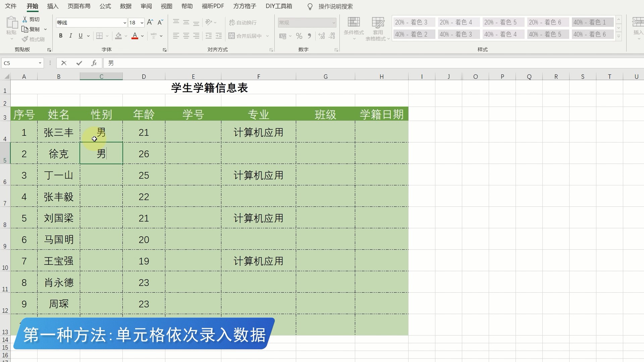Click Merge and Center 合并后居中
The image size is (644, 362).
(246, 36)
